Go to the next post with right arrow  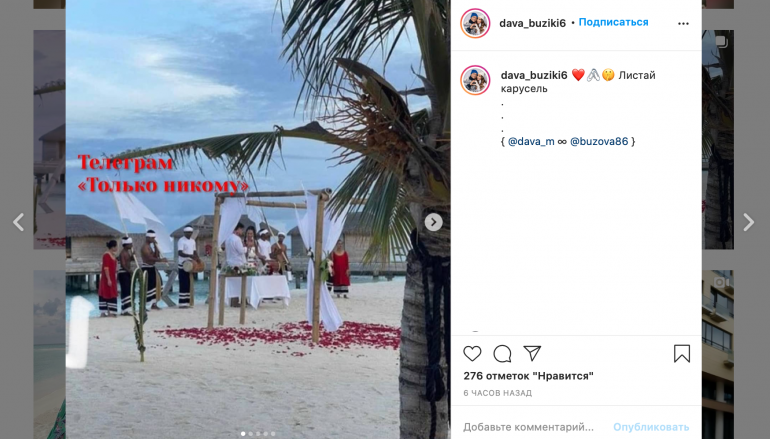pos(748,222)
